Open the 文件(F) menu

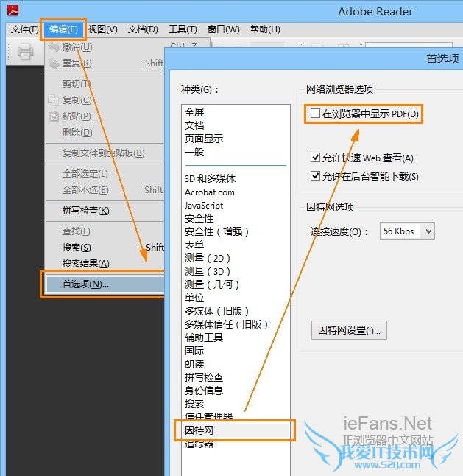[x=24, y=29]
